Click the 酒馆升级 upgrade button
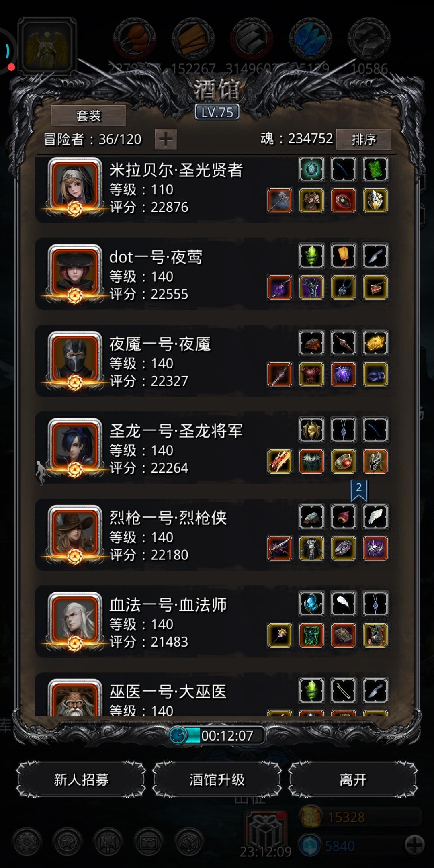The height and width of the screenshot is (868, 434). pos(217,779)
